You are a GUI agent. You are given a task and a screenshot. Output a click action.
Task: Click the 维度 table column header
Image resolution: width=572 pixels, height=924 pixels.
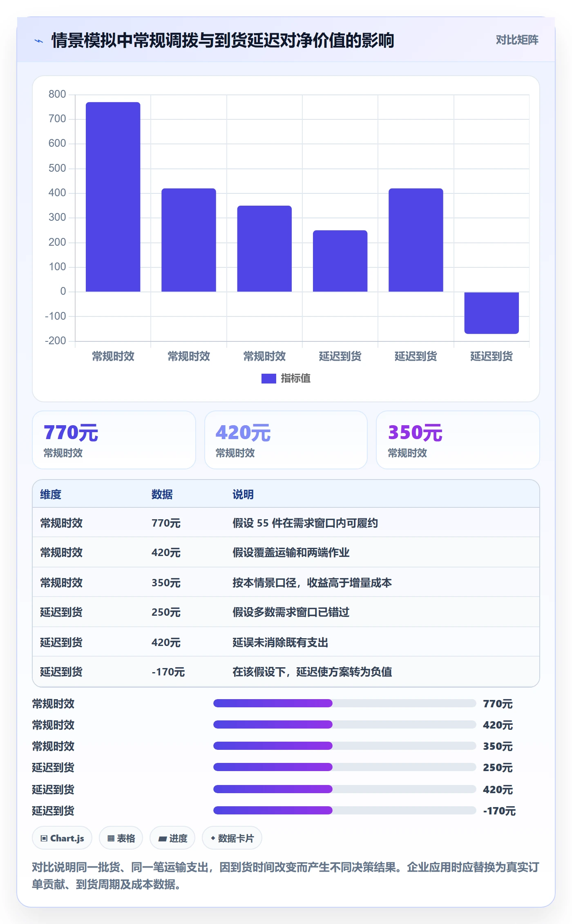click(51, 494)
